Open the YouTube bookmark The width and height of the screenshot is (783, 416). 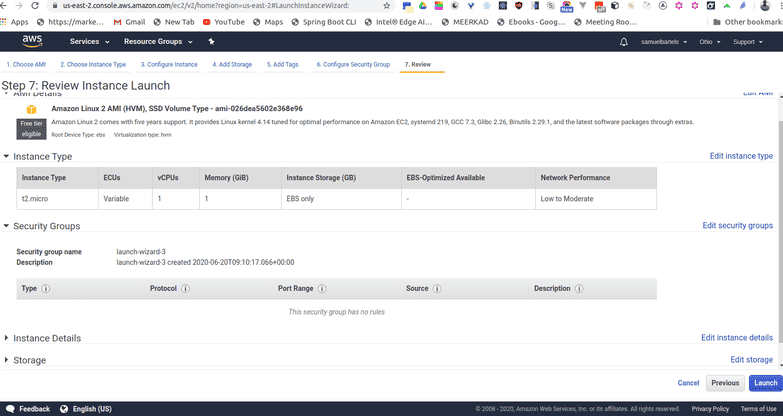click(x=224, y=22)
